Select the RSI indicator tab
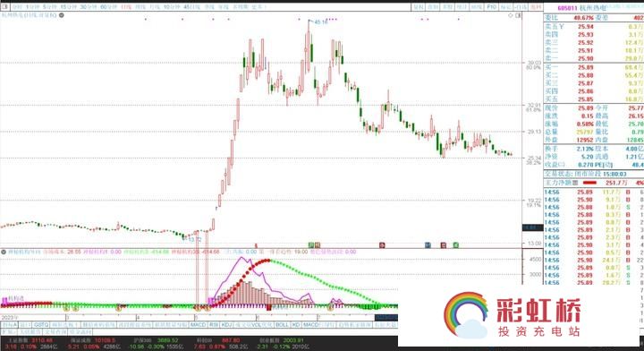Image resolution: width=644 pixels, height=351 pixels. (x=214, y=325)
